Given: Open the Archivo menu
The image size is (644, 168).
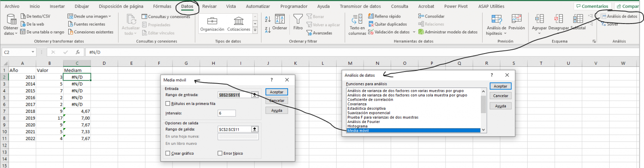Looking at the screenshot, I should tap(12, 6).
